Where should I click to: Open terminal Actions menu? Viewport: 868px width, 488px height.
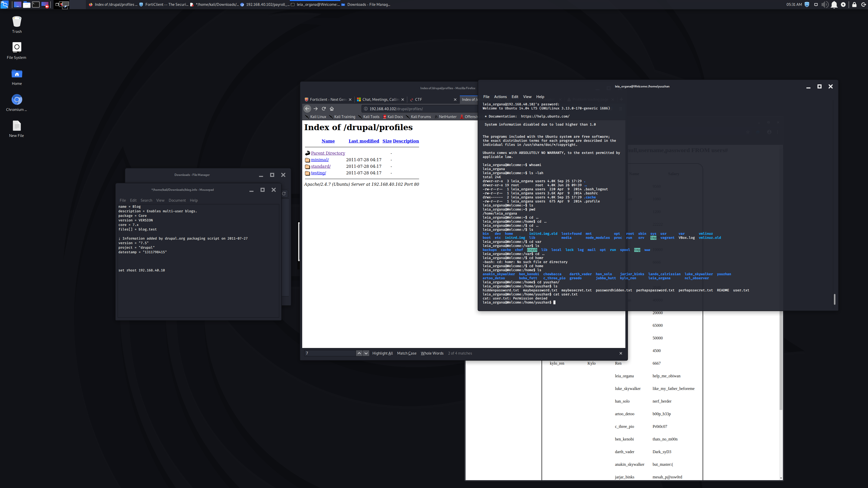coord(500,97)
